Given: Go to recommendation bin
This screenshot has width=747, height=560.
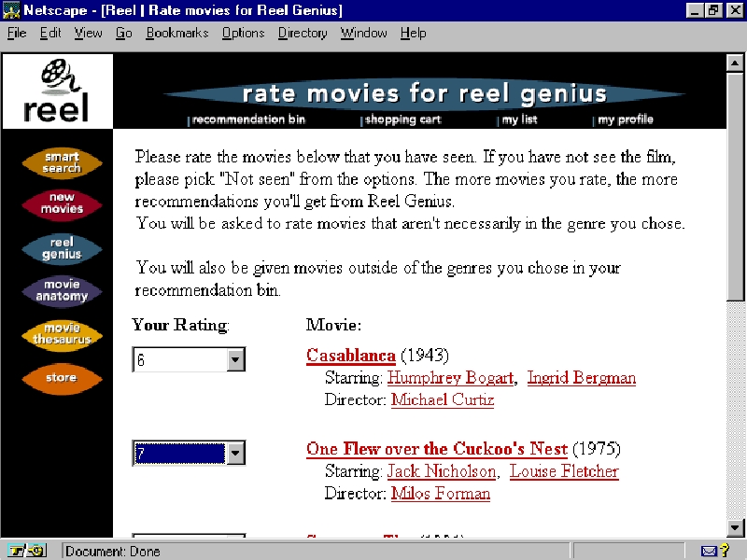Looking at the screenshot, I should click(x=248, y=119).
